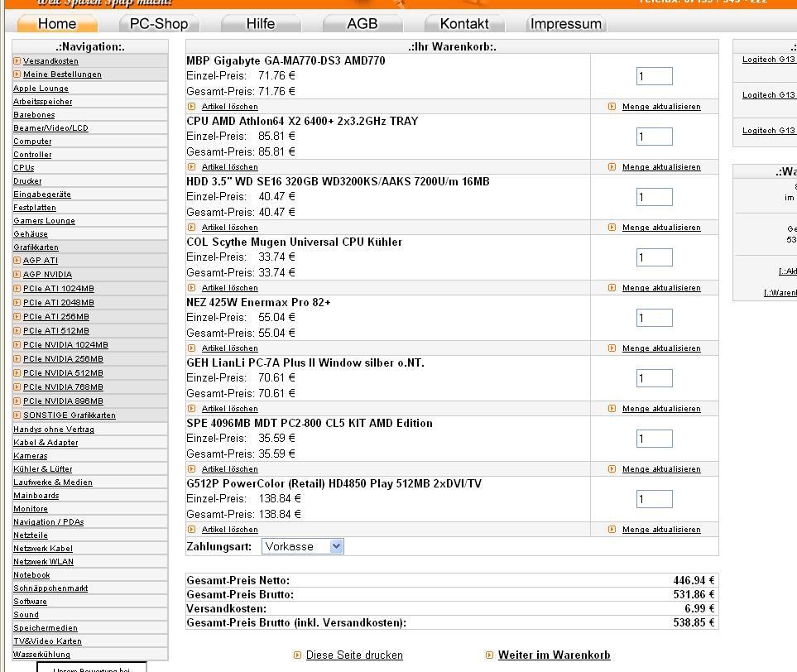Click arrow icon next to PCIe NVIDIA 256MB
The image size is (797, 672).
[x=17, y=359]
